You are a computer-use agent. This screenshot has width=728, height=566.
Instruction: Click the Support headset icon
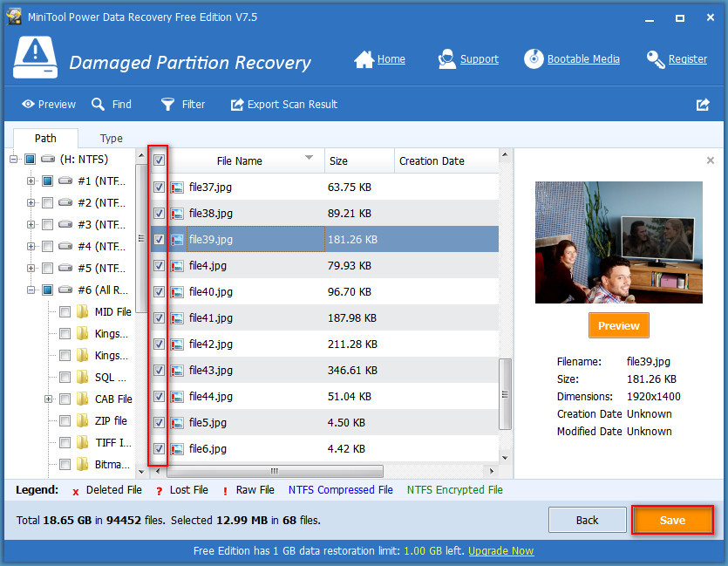(446, 59)
